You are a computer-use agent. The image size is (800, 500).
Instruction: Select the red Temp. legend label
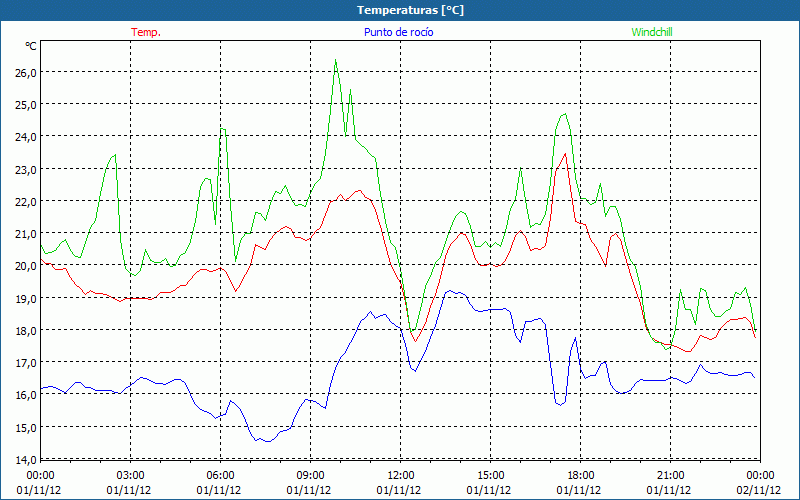click(146, 32)
